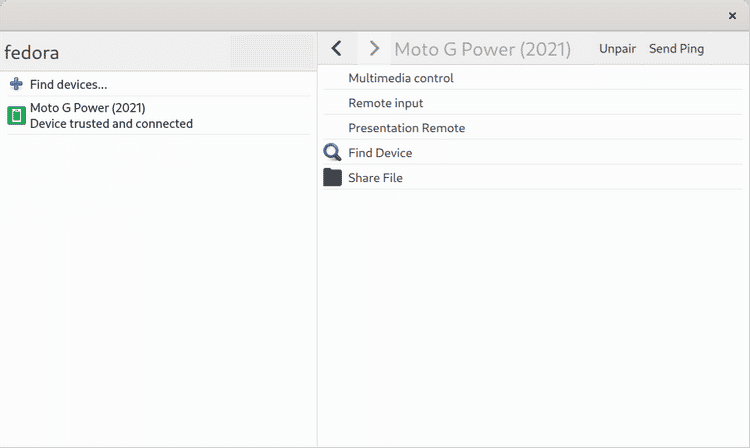Click the Moto G Power (2021) page title
The width and height of the screenshot is (750, 448).
(x=482, y=49)
